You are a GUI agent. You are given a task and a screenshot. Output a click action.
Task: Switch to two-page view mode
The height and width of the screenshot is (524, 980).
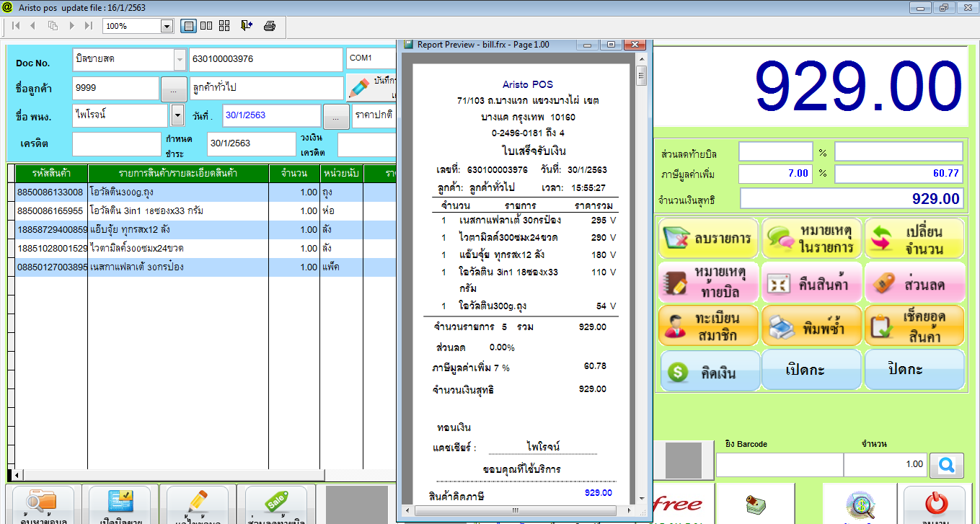tap(206, 26)
